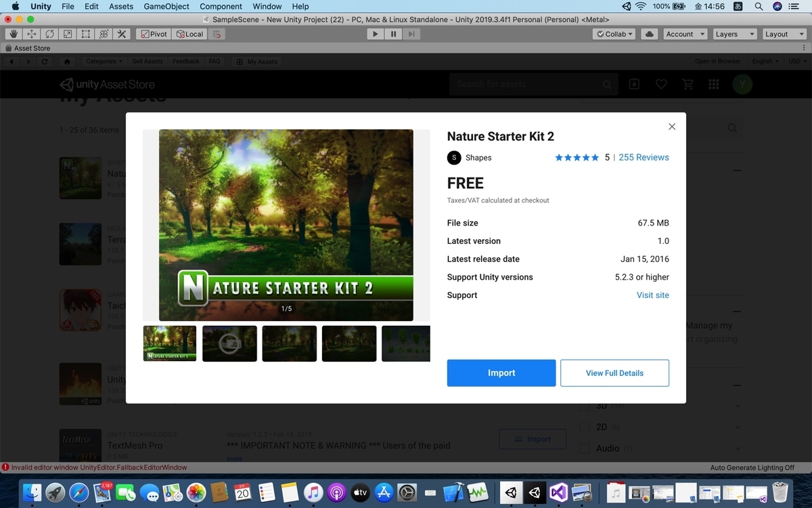
Task: Open the Layers dropdown
Action: tap(734, 34)
